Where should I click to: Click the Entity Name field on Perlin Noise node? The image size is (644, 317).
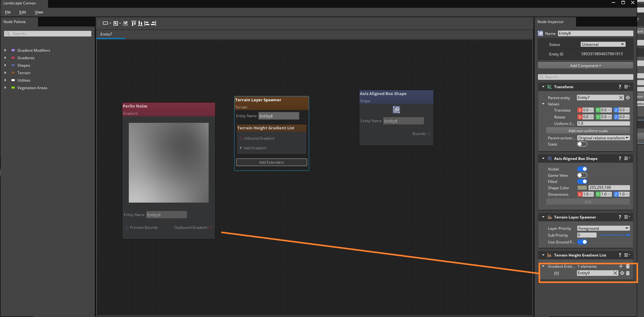(x=166, y=214)
